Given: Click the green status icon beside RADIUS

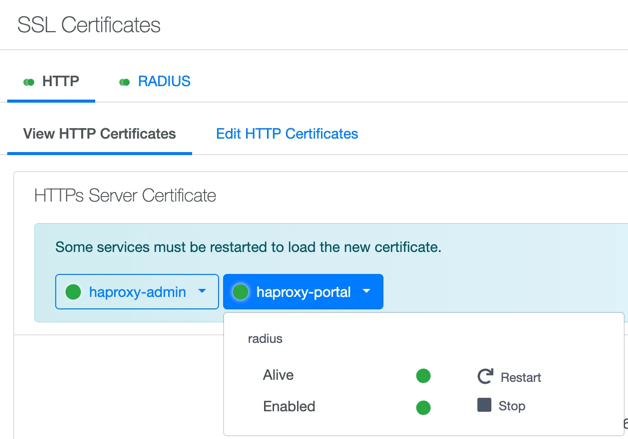Looking at the screenshot, I should (x=124, y=82).
